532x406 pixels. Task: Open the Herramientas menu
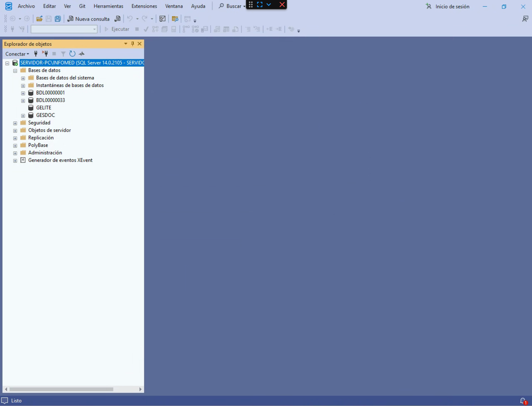point(109,6)
